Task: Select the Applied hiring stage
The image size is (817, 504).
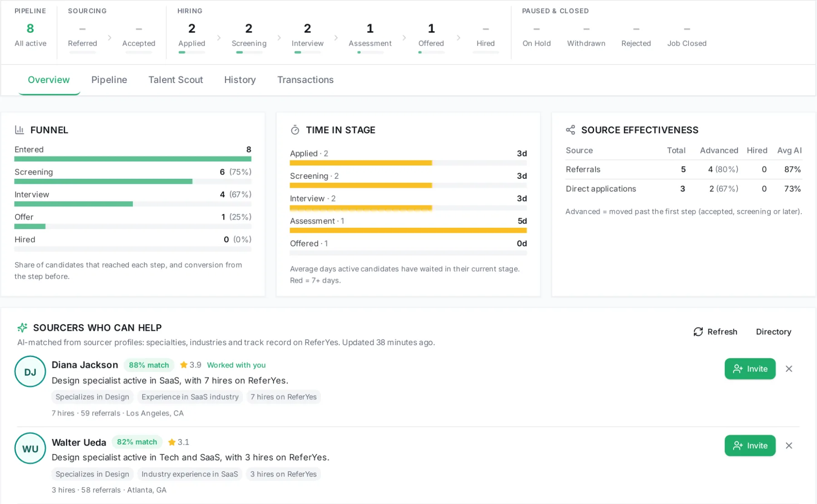Action: (x=192, y=37)
